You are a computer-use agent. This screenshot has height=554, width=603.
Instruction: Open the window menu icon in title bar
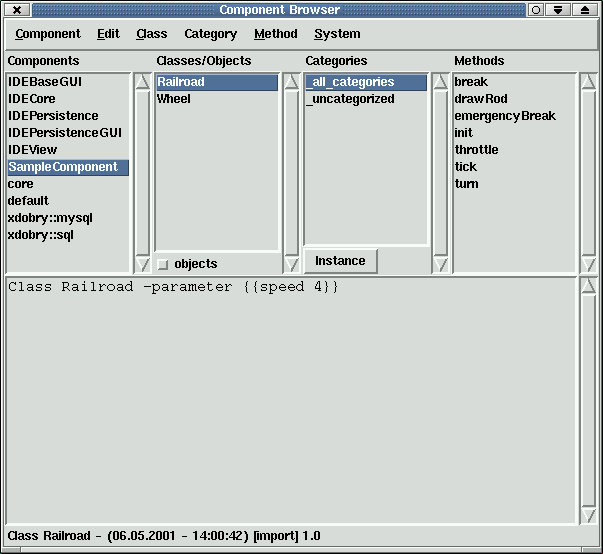[17, 9]
